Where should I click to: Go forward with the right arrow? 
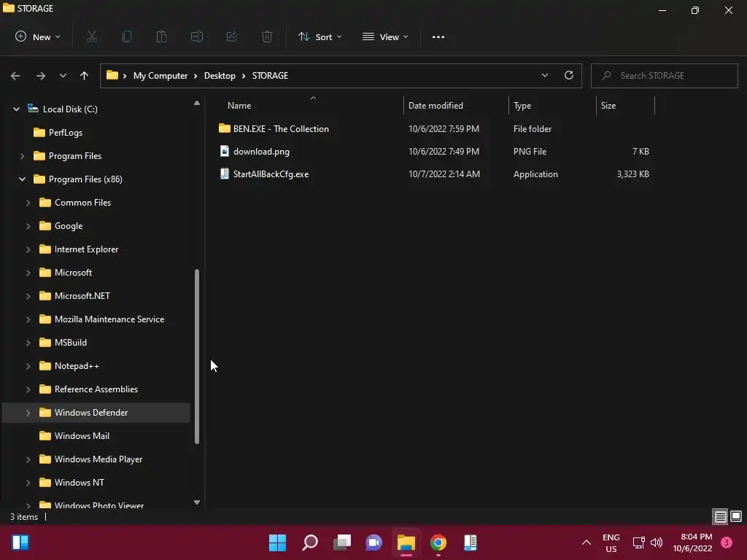coord(41,76)
